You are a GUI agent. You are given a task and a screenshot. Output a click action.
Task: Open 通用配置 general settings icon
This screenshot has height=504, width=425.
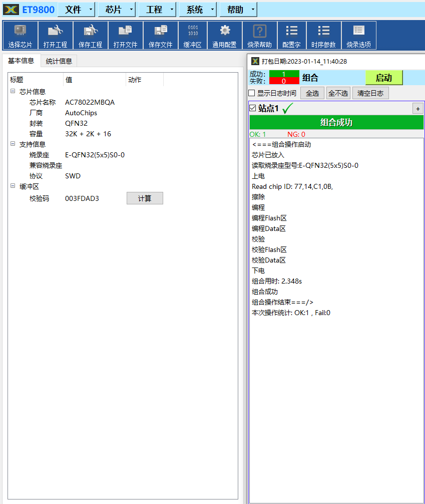tap(224, 35)
